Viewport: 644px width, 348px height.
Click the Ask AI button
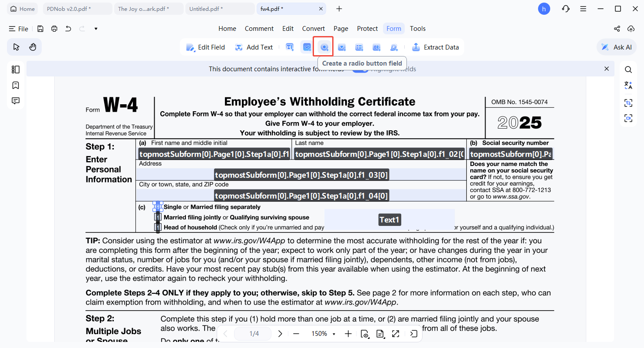(616, 47)
